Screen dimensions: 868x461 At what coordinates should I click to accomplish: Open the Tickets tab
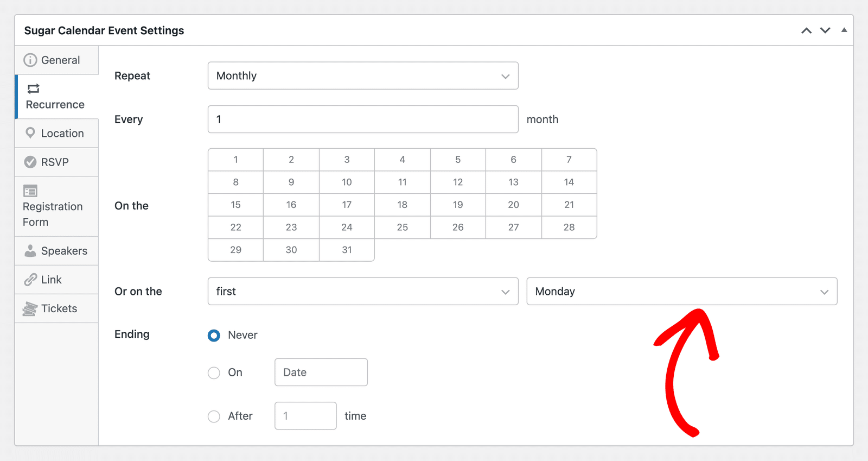point(56,308)
